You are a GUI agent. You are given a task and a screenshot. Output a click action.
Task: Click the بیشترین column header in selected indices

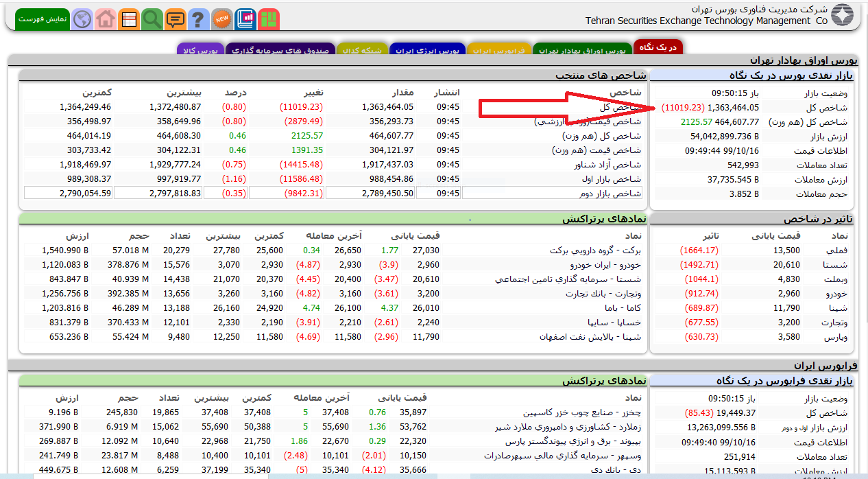[x=184, y=93]
